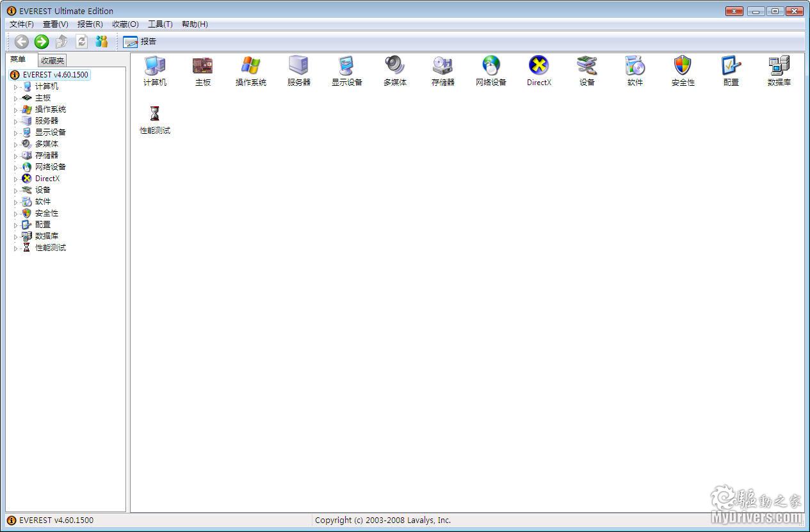Click the Refresh toolbar button
Image resolution: width=810 pixels, height=532 pixels.
pyautogui.click(x=81, y=42)
